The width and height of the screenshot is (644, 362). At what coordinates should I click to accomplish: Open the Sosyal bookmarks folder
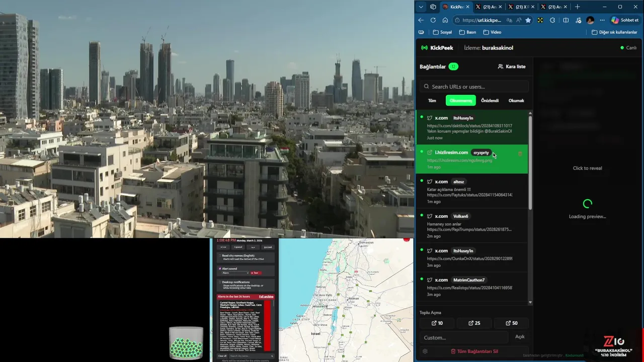click(x=442, y=32)
